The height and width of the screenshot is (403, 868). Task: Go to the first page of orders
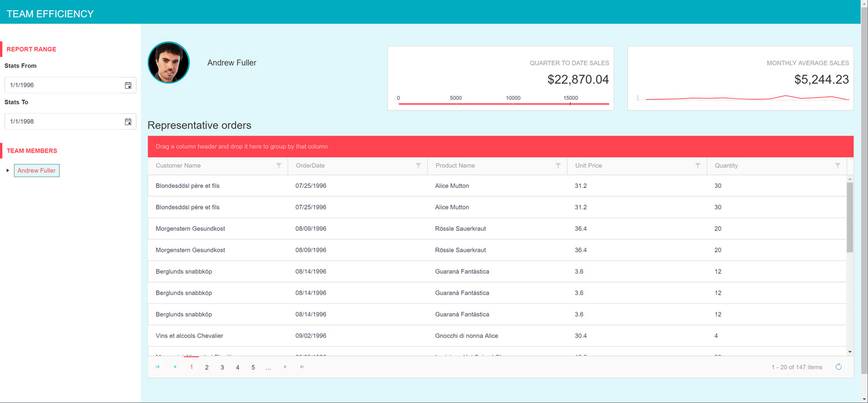(158, 367)
